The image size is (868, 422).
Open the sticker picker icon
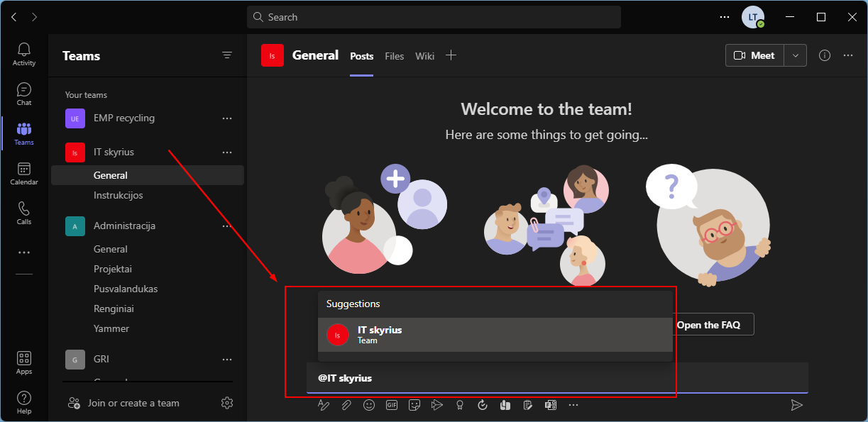pos(414,405)
